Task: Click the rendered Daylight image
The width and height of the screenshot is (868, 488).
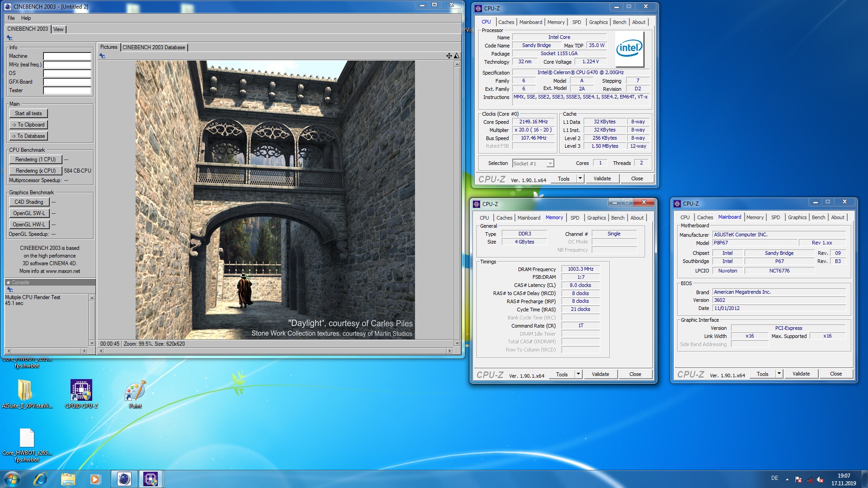Action: tap(275, 200)
